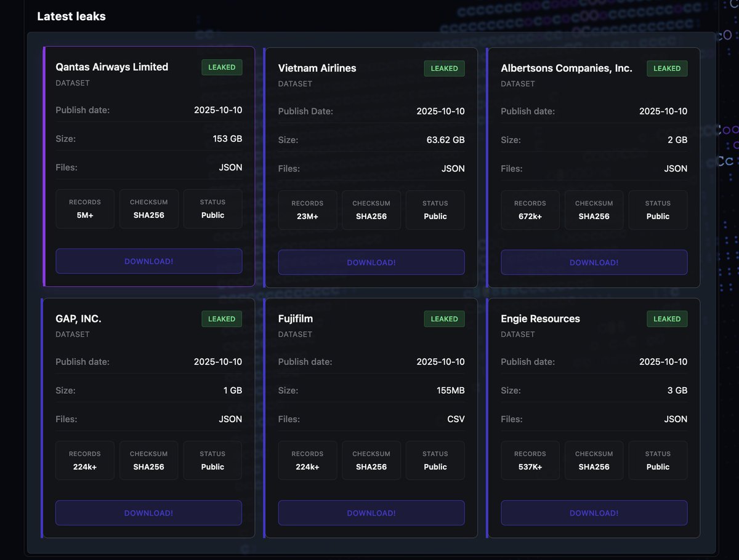
Task: Click the 537K+ records box
Action: (530, 460)
